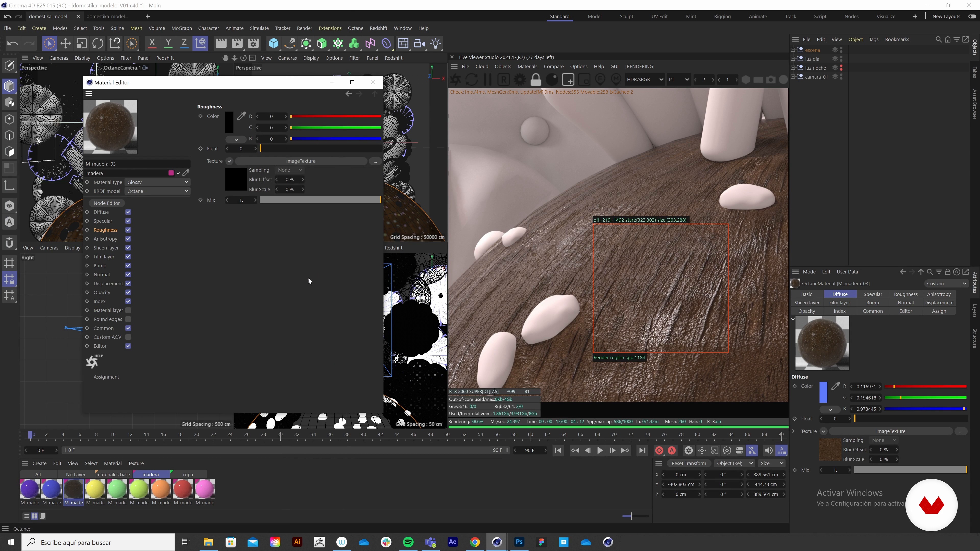Open the Material type Glossy dropdown
The width and height of the screenshot is (980, 551).
click(x=157, y=182)
